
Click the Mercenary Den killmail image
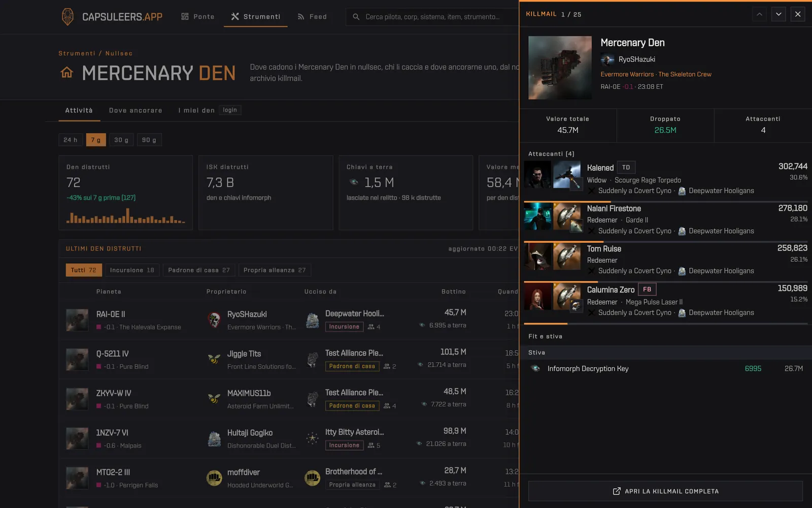[560, 68]
